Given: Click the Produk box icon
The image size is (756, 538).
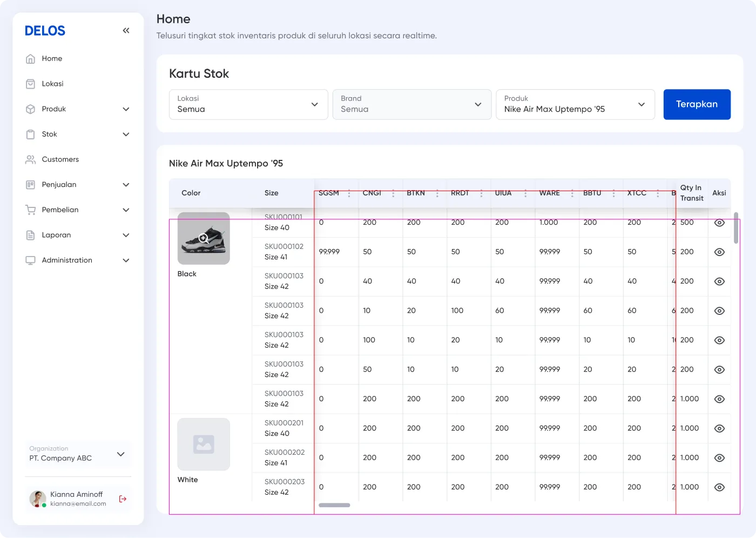Looking at the screenshot, I should tap(31, 109).
